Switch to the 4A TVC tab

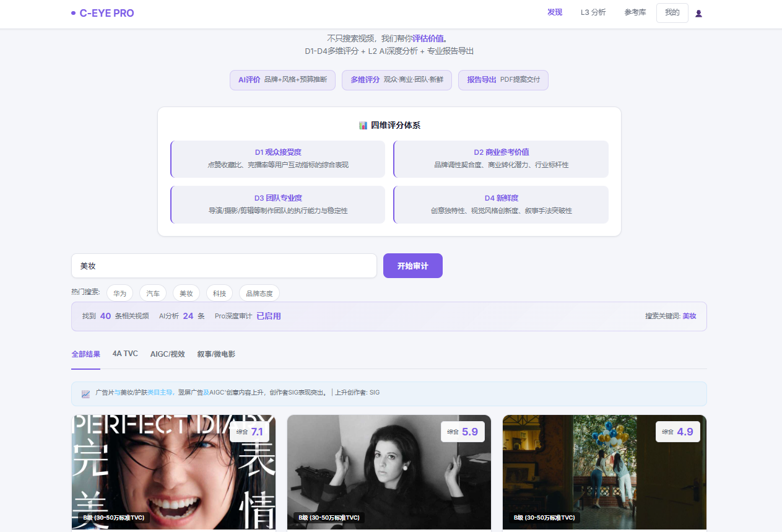[x=125, y=354]
